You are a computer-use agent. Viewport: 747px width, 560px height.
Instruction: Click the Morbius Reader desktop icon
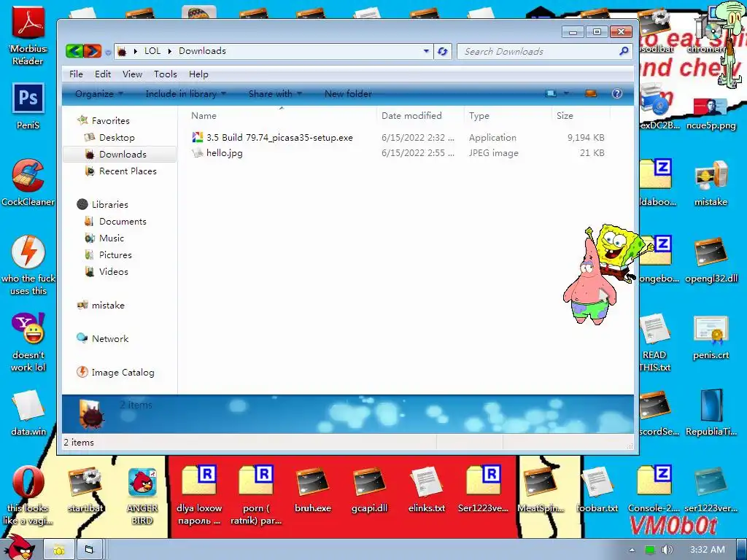click(x=28, y=35)
